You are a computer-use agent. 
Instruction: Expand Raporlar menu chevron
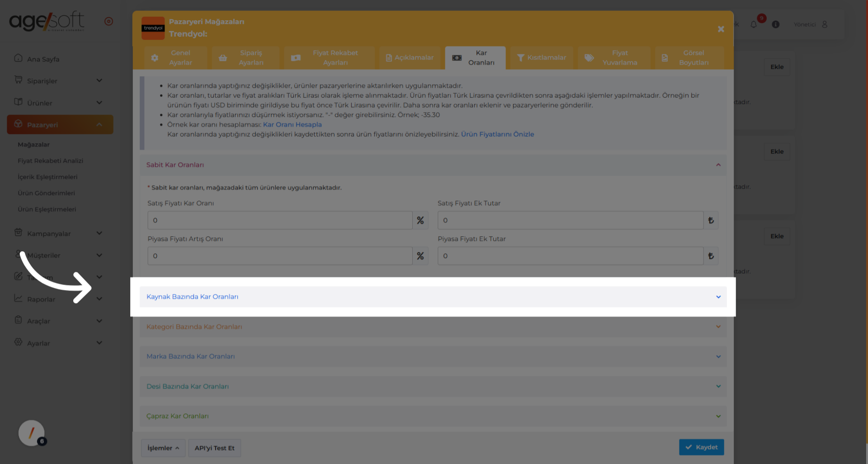(99, 299)
